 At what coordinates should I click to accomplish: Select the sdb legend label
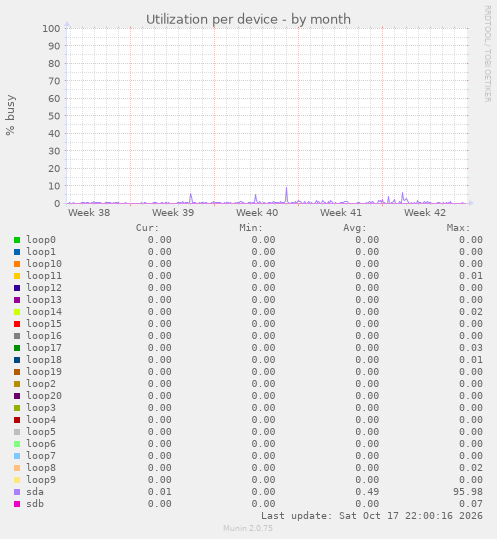click(x=35, y=504)
